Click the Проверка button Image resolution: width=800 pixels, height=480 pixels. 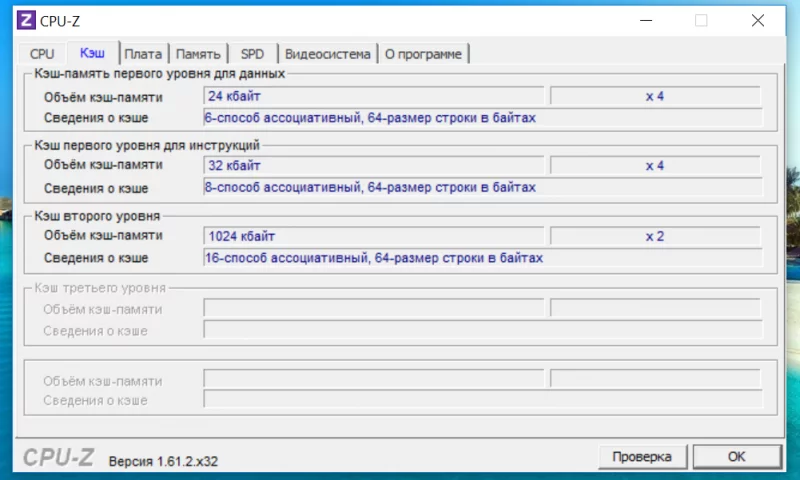[642, 457]
